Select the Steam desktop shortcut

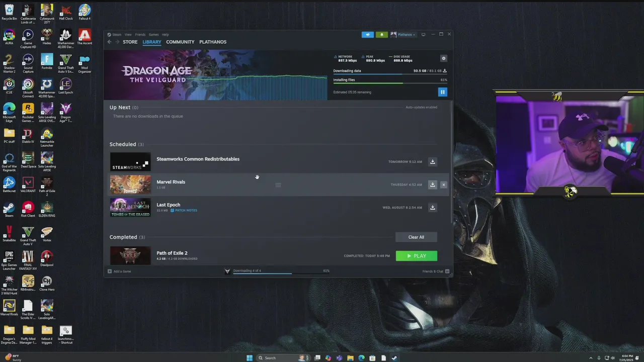9,210
